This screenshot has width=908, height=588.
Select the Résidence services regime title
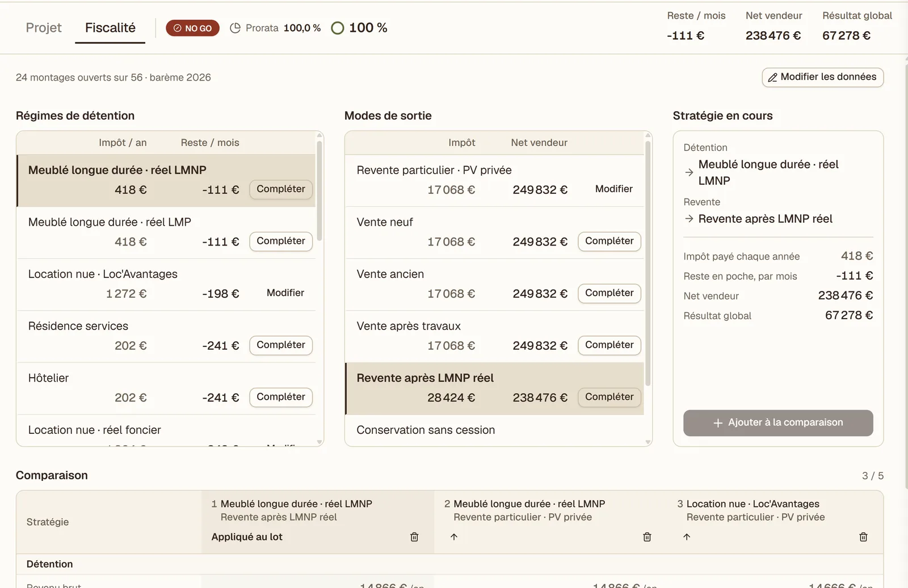78,326
